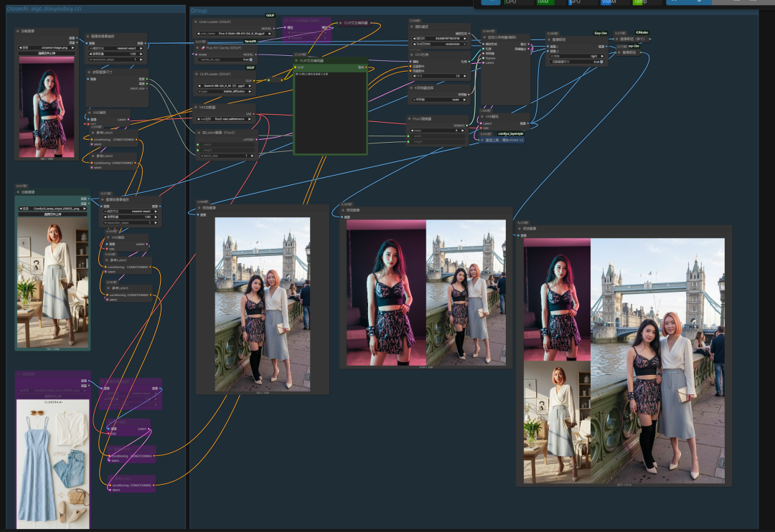Decrease CFG value in CFG引导 node
Screen dimensions: 775x532
pyautogui.click(x=415, y=76)
